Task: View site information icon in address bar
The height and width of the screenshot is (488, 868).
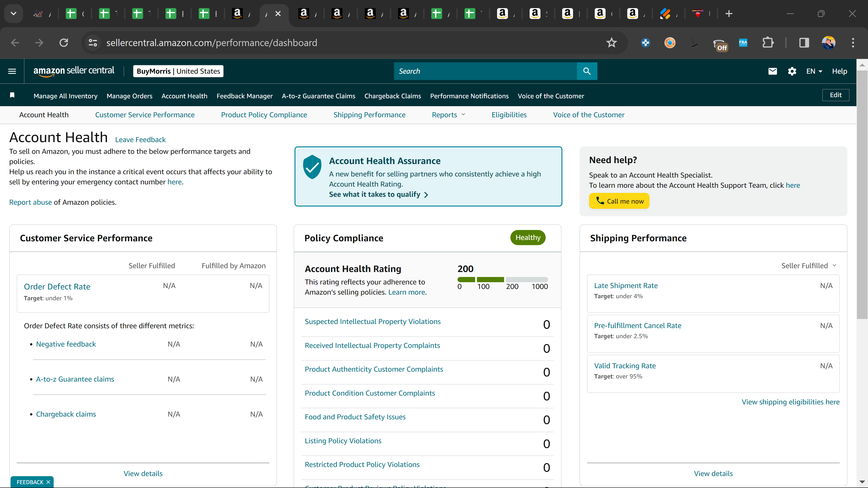Action: point(93,43)
